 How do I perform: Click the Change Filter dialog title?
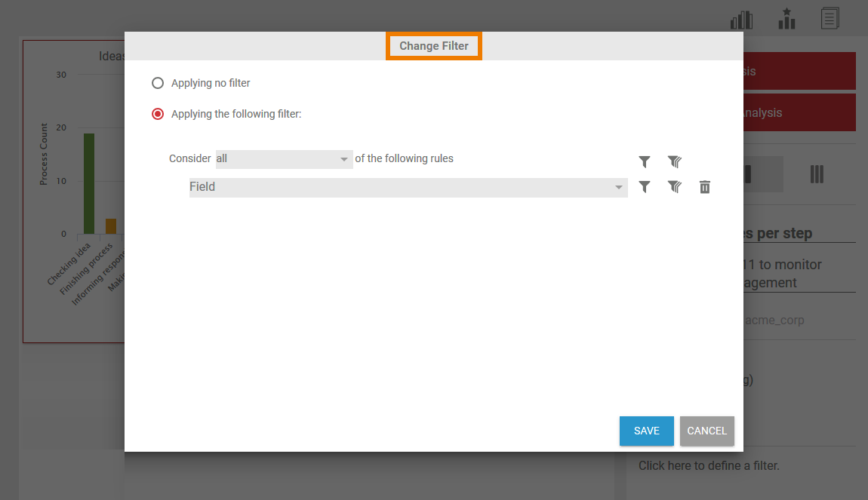click(434, 46)
